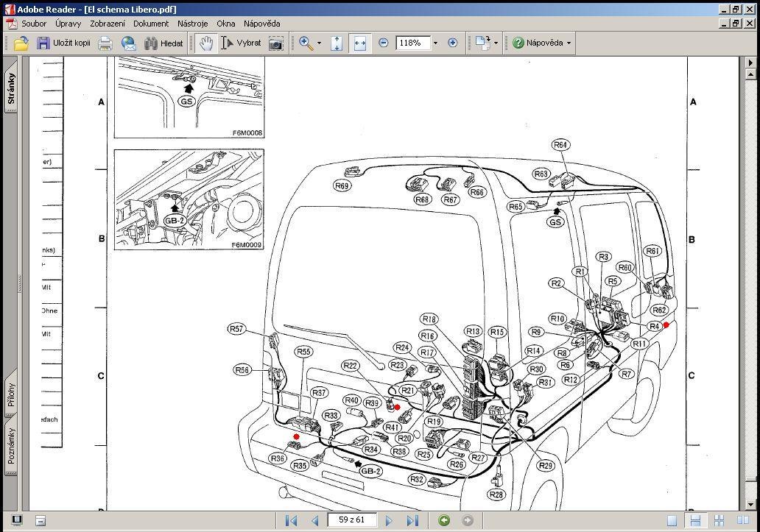
Task: Click the plus zoom-in button
Action: [x=453, y=43]
